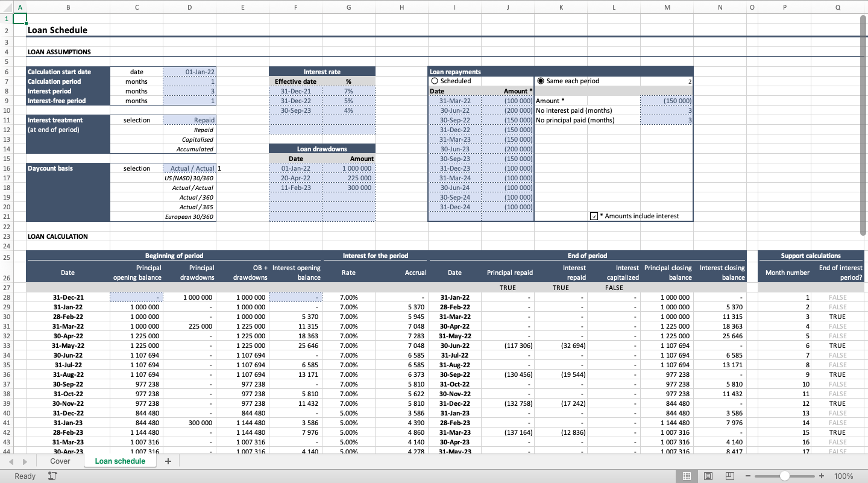The height and width of the screenshot is (483, 868).
Task: Click the Ready status text
Action: coord(25,476)
